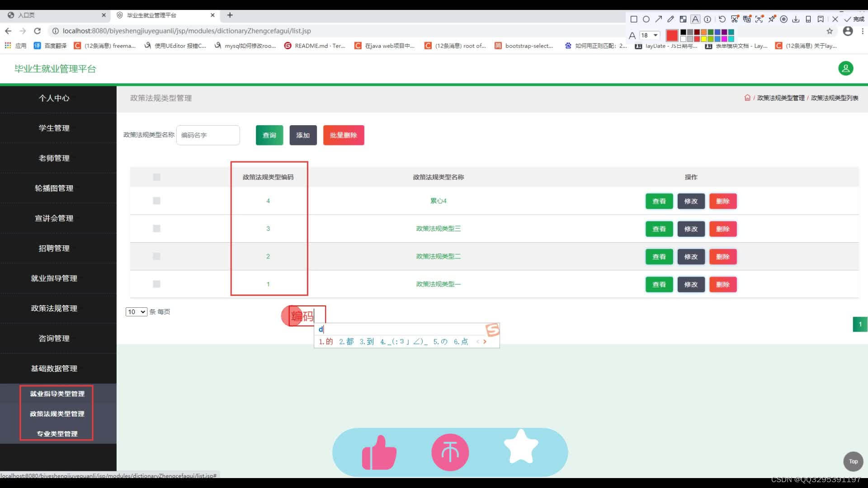This screenshot has width=868, height=488.
Task: Check the checkbox for 政策法规类型一
Action: click(156, 284)
